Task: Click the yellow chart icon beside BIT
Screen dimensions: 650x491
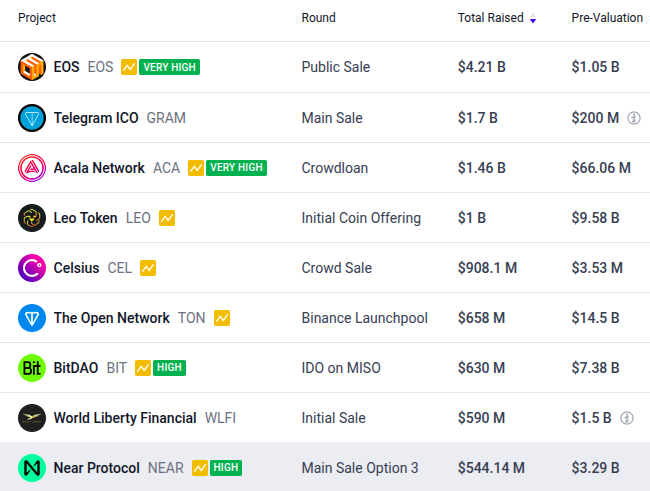Action: coord(143,368)
